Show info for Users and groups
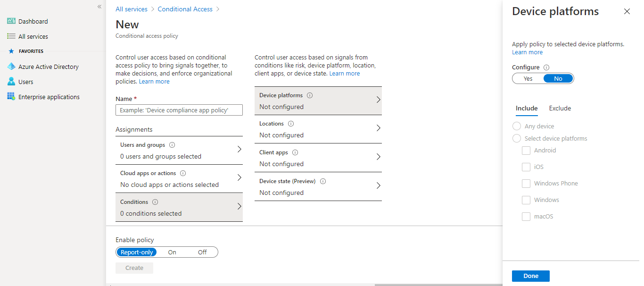This screenshot has height=286, width=644. [172, 145]
